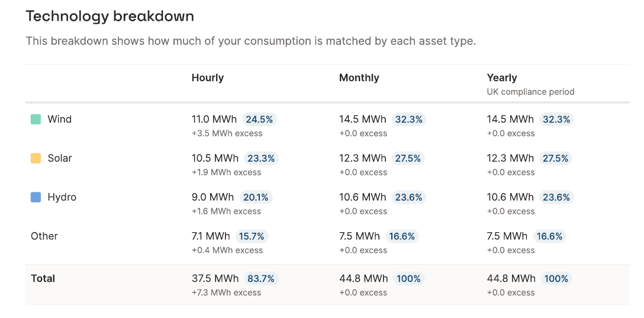
Task: Click the green Wind color swatch
Action: coord(36,120)
